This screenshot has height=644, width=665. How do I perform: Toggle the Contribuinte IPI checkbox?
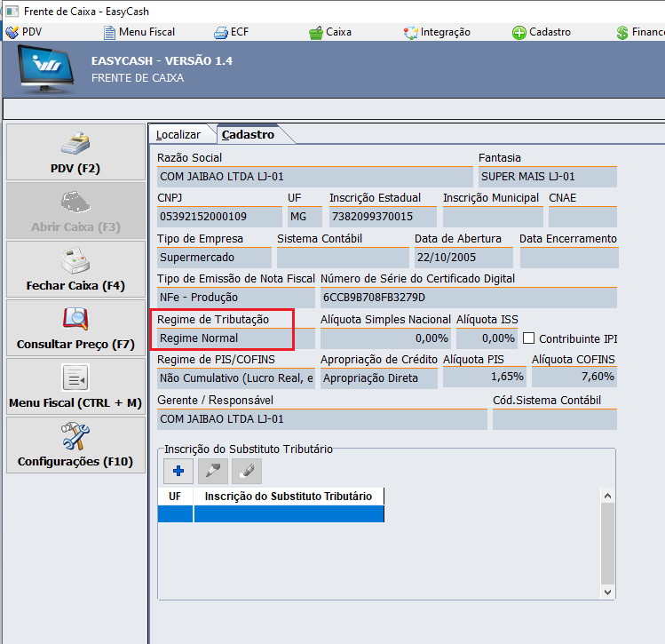[x=529, y=338]
